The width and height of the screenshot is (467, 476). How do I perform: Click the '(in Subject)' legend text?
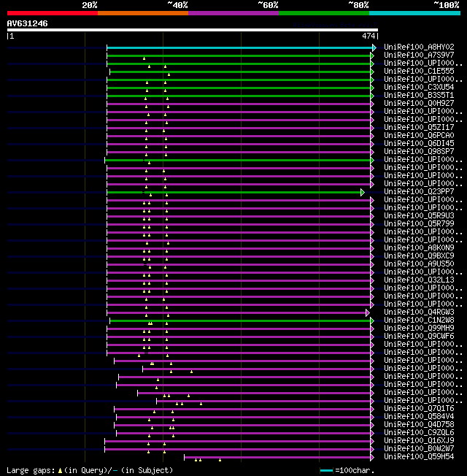pyautogui.click(x=147, y=471)
